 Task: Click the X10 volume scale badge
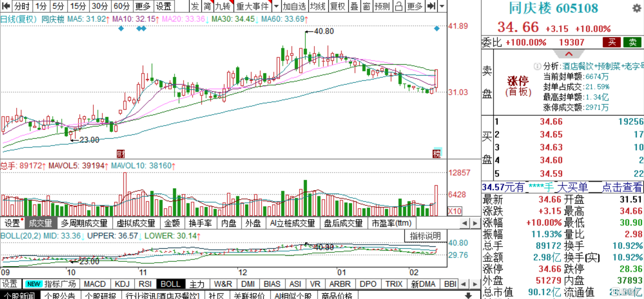pyautogui.click(x=455, y=211)
